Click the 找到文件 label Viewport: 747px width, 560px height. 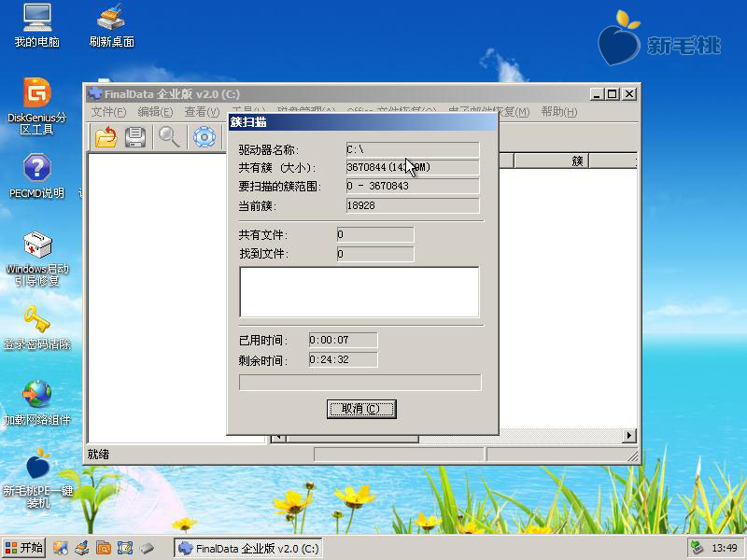pos(263,254)
